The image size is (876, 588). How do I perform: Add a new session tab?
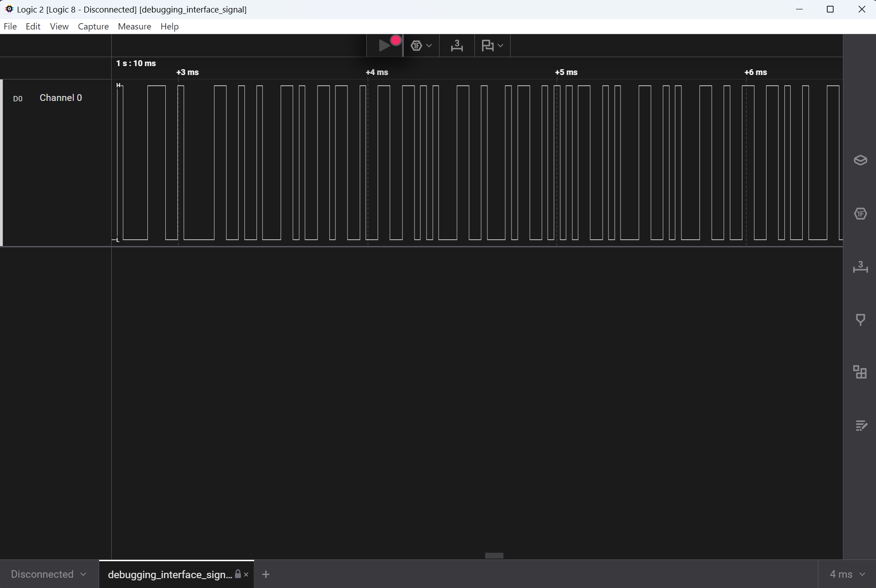point(266,574)
